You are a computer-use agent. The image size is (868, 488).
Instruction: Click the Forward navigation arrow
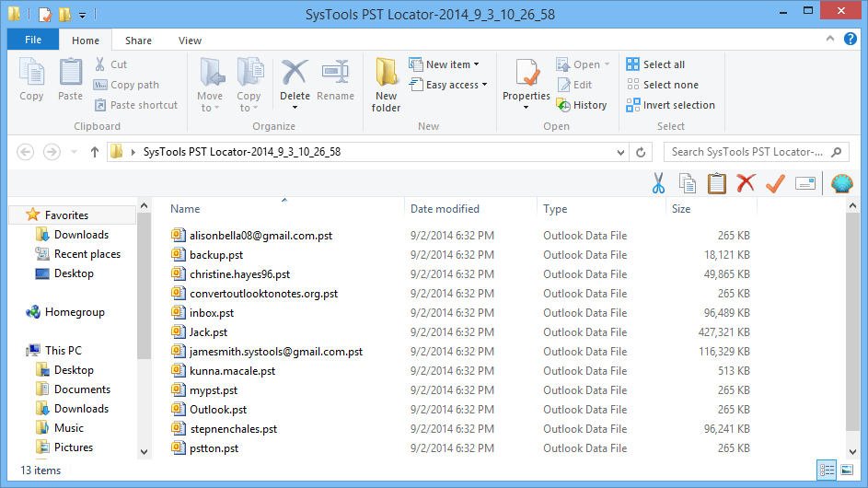click(52, 152)
